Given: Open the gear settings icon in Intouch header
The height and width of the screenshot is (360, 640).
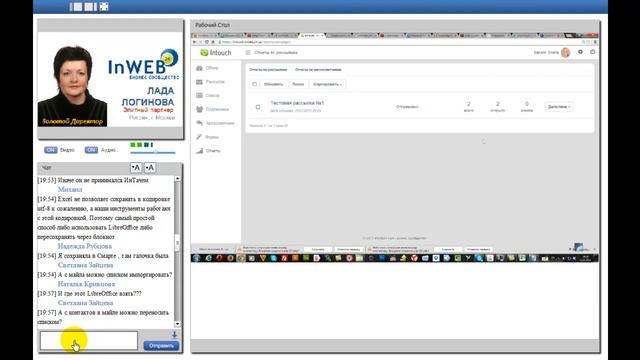Looking at the screenshot, I should 580,52.
